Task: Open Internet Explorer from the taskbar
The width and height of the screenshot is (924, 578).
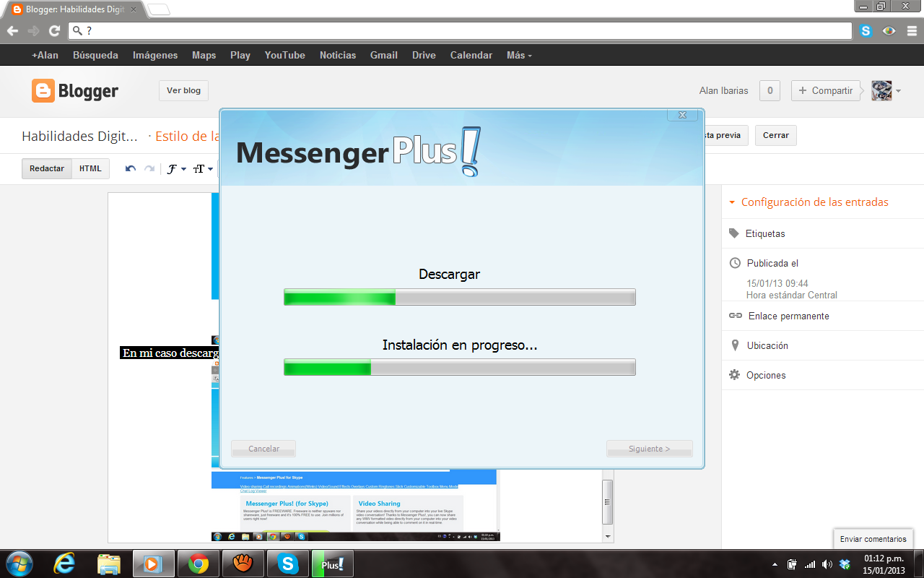Action: tap(64, 564)
